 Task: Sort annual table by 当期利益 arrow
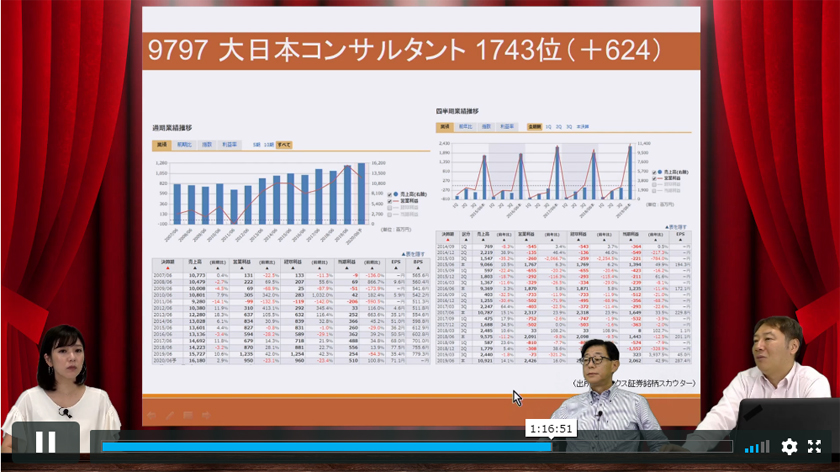pos(347,268)
